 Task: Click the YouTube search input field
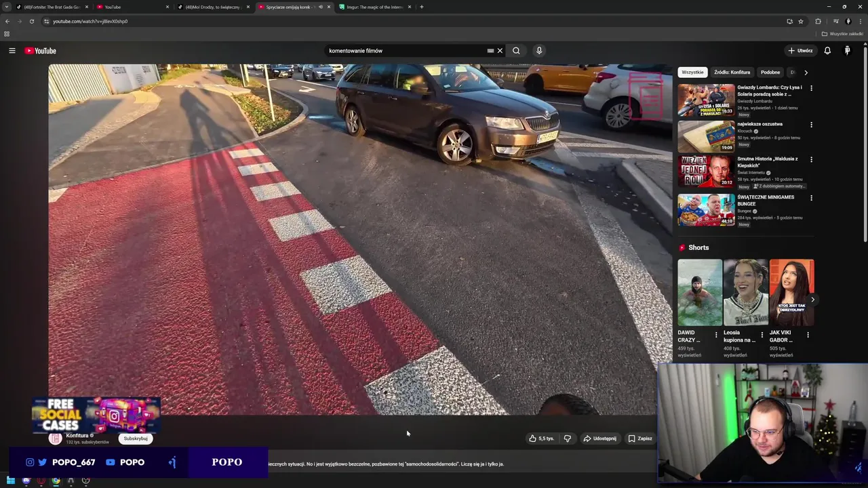coord(405,51)
